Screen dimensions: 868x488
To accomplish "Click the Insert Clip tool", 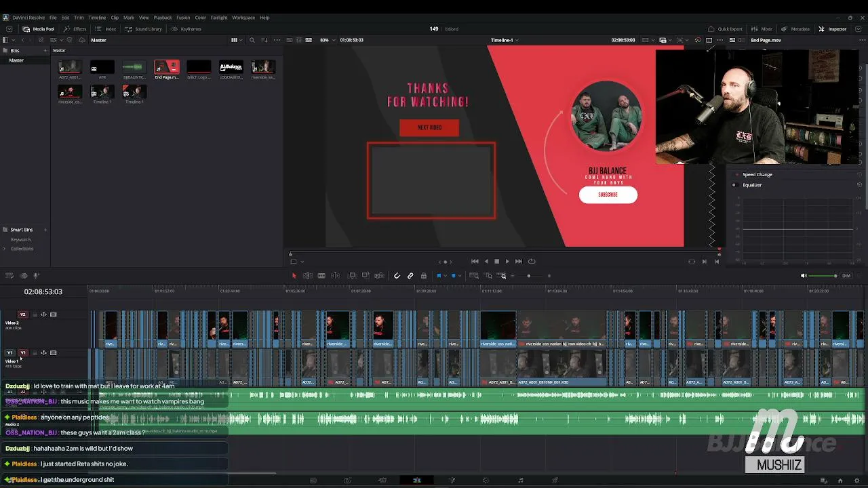I will tap(352, 276).
